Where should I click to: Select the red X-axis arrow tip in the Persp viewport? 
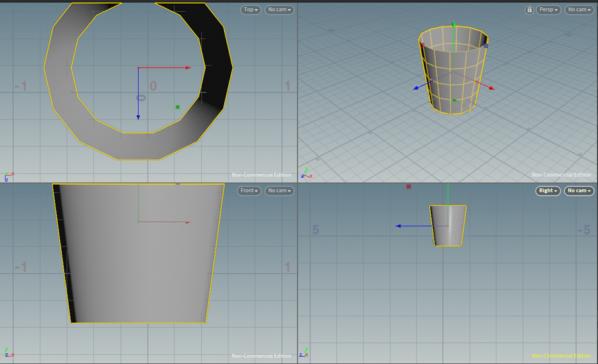[492, 88]
